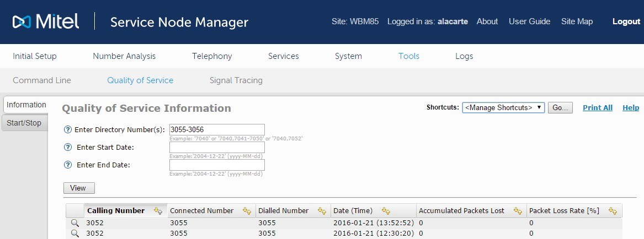Open the Logs menu
Screen dimensions: 644x239
click(464, 56)
